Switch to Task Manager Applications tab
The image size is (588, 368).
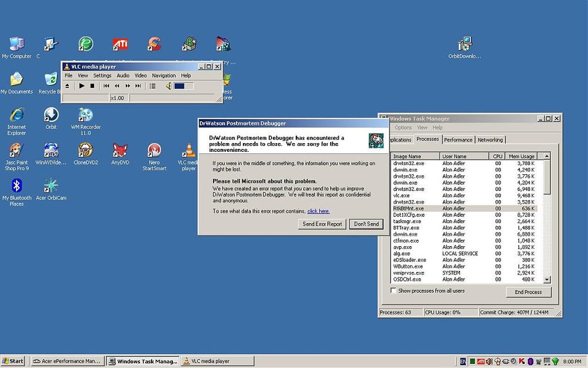400,140
